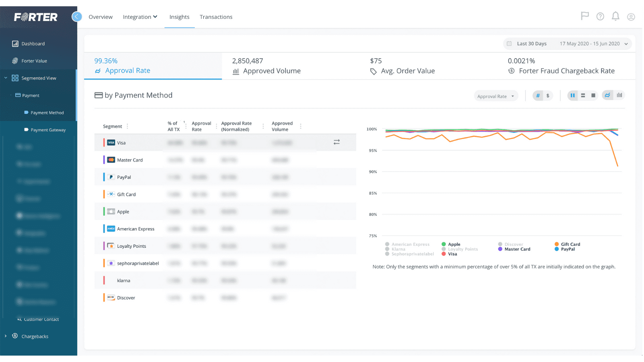The image size is (644, 362).
Task: Collapse the Segmented View section arrow
Action: click(6, 78)
